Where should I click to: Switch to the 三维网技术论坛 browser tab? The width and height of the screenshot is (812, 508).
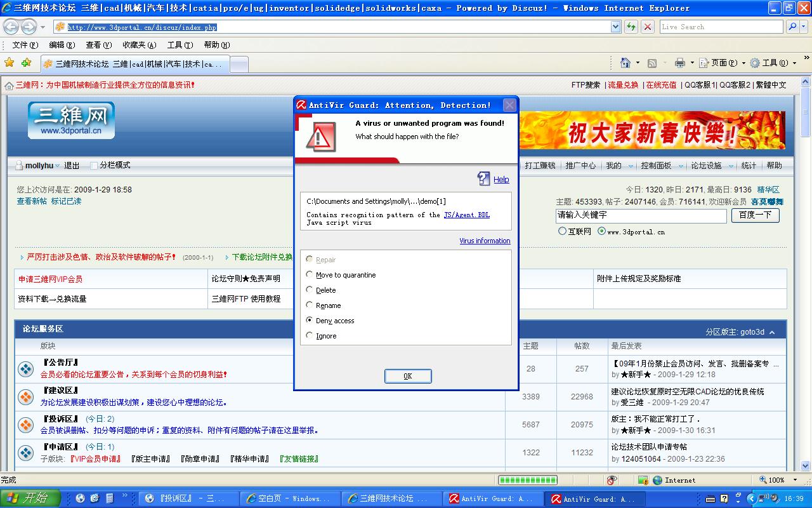[134, 64]
